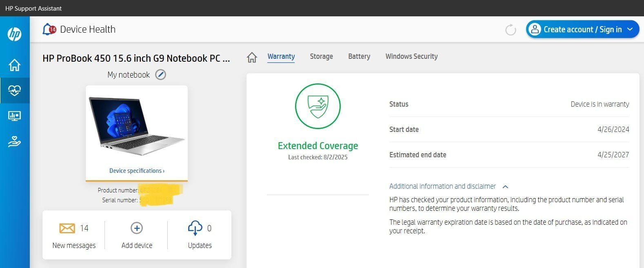Click the legal warranty expiration date paragraph
Image resolution: width=644 pixels, height=268 pixels.
[x=508, y=226]
